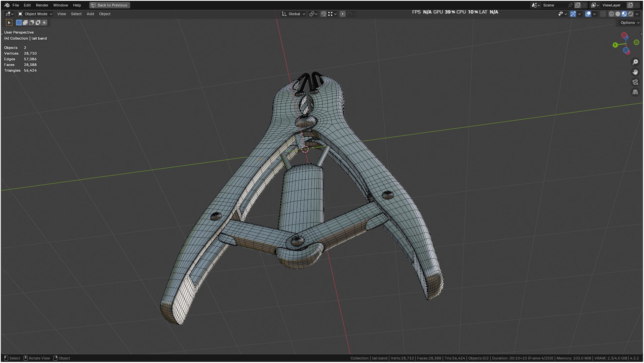Click the Zoom magnifier navigation icon

click(x=635, y=62)
